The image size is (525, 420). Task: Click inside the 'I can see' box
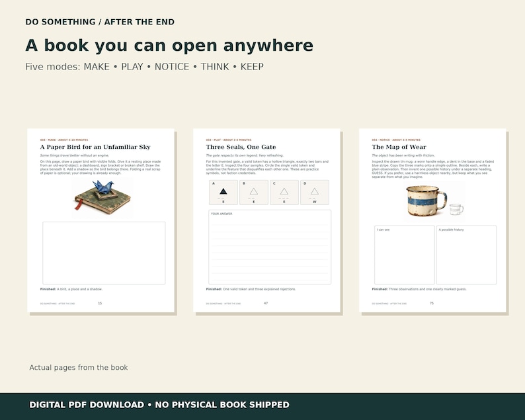coord(405,255)
